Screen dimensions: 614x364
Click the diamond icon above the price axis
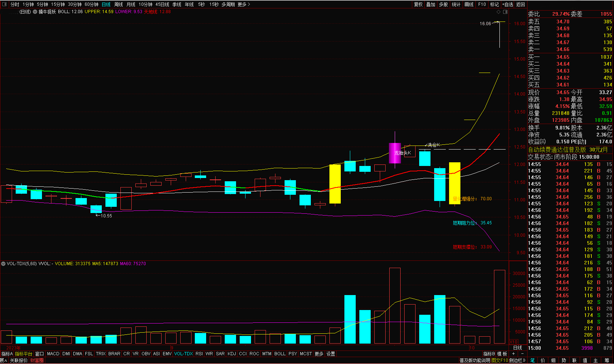(499, 12)
